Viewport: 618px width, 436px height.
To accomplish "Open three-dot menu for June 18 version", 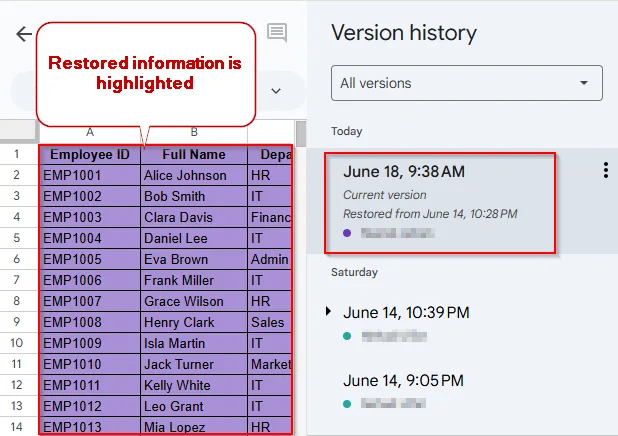I will coord(605,170).
